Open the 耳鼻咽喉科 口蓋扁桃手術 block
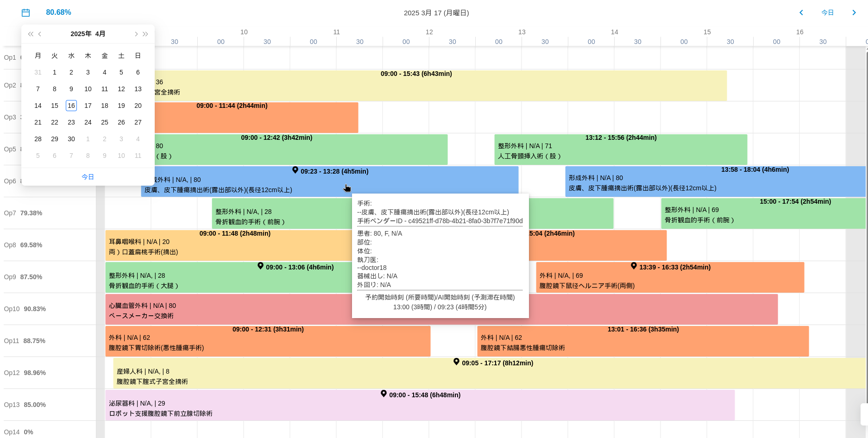The image size is (868, 438). [229, 245]
